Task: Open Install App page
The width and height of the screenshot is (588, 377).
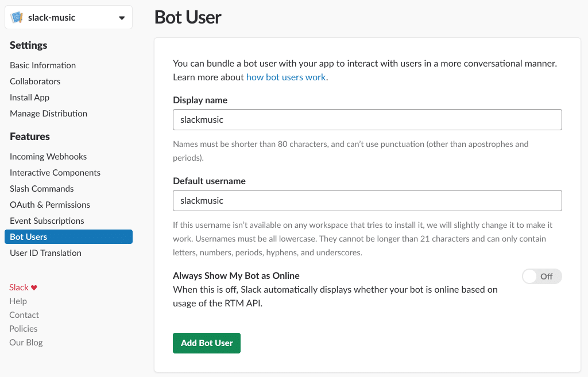Action: [30, 98]
